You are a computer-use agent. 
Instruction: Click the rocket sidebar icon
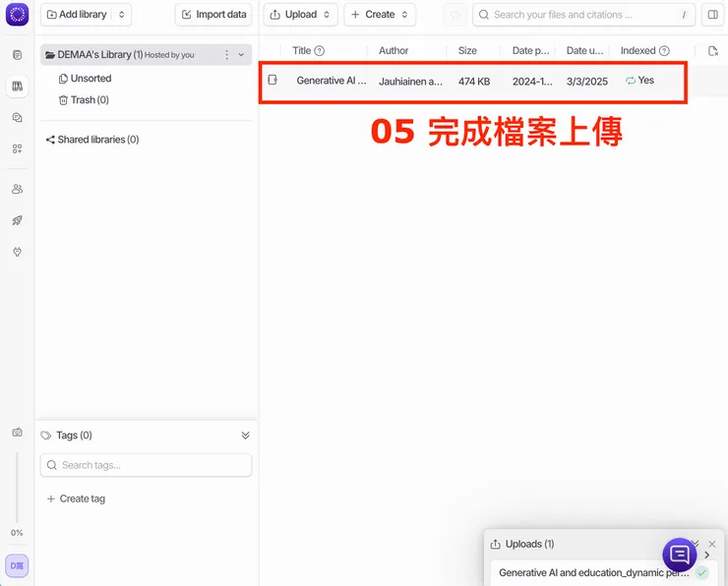pos(17,220)
